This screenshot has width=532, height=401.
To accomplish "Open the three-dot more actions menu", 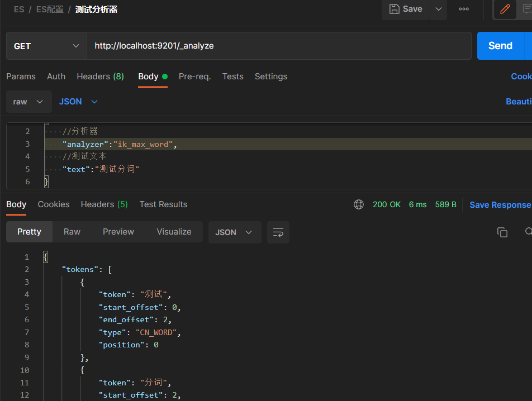I will [x=463, y=9].
